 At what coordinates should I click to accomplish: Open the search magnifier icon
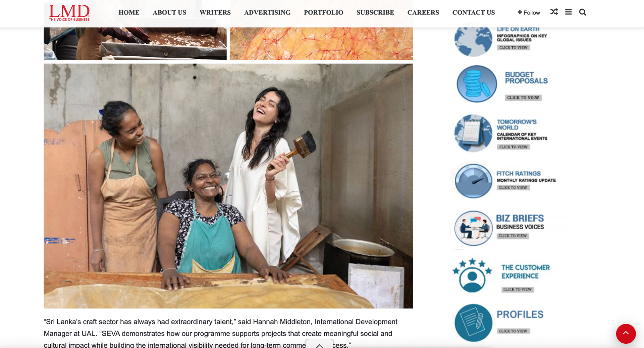tap(583, 12)
